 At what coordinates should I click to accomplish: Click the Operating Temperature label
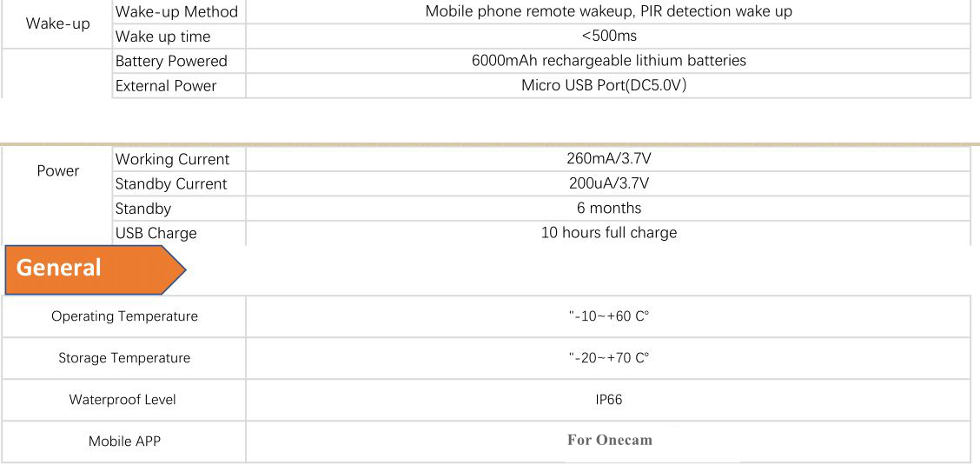124,316
